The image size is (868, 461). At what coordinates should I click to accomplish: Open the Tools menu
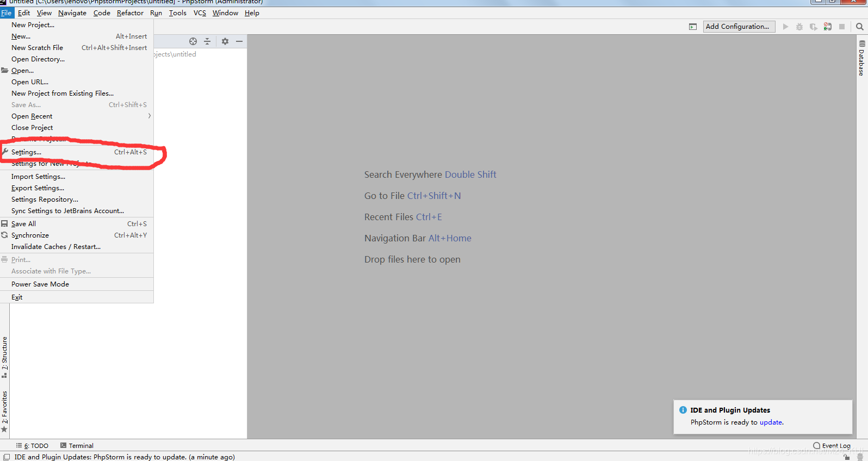(178, 13)
